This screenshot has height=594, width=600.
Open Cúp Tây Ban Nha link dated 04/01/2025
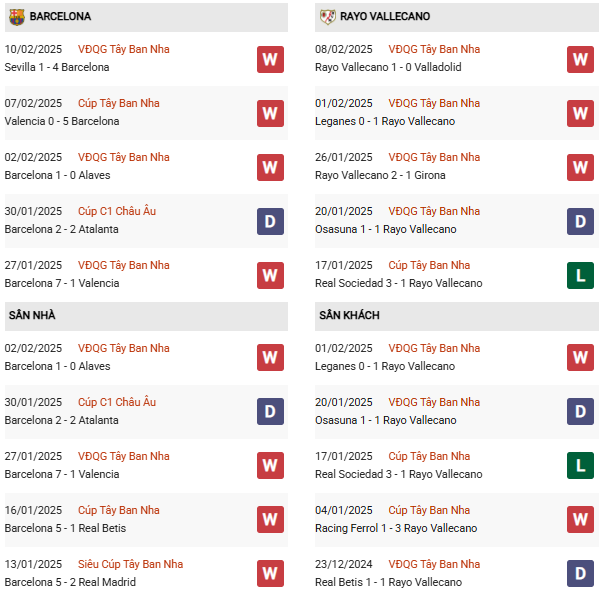[x=429, y=510]
